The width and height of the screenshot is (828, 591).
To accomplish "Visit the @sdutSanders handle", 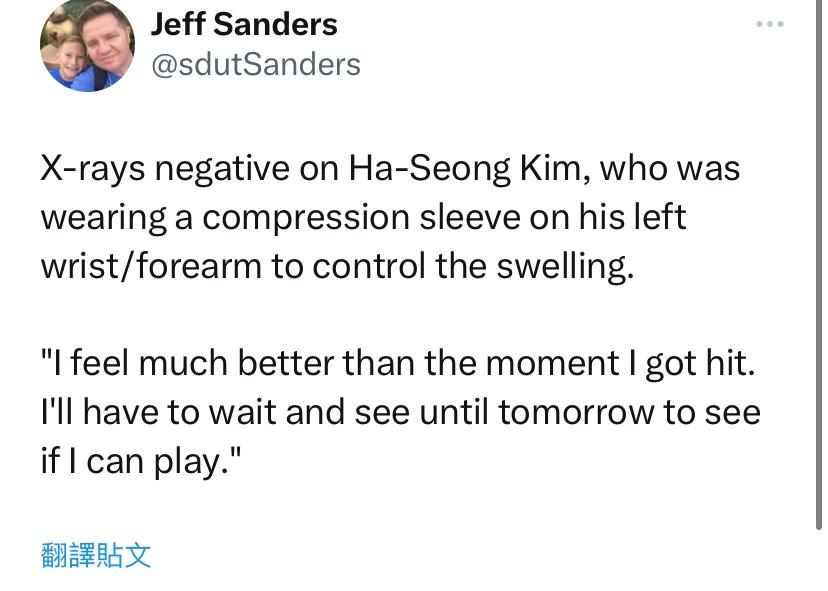I will [256, 64].
